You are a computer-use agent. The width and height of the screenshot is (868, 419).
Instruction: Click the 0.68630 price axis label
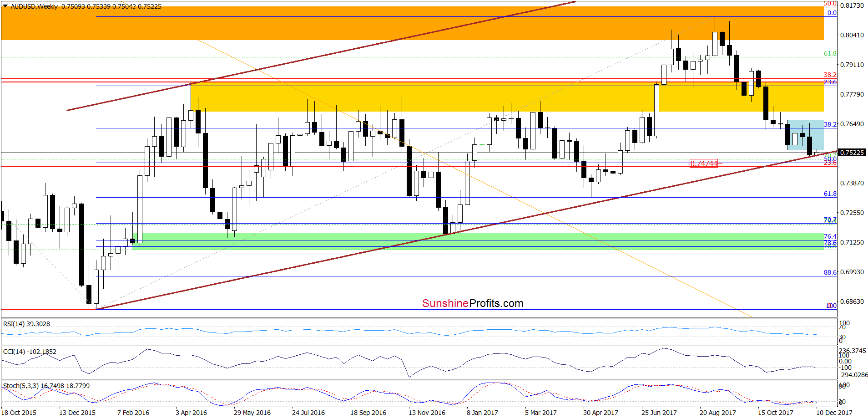coord(852,301)
